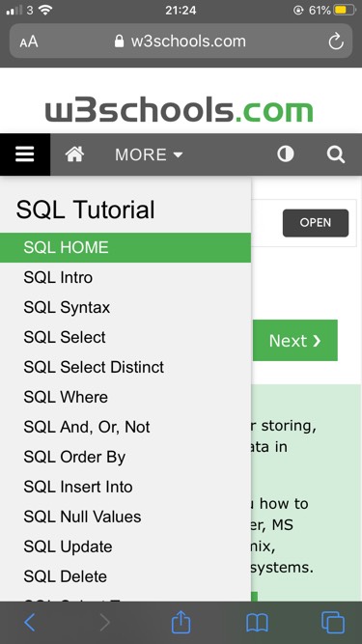The image size is (362, 644).
Task: Open SQL Delete item
Action: click(125, 577)
